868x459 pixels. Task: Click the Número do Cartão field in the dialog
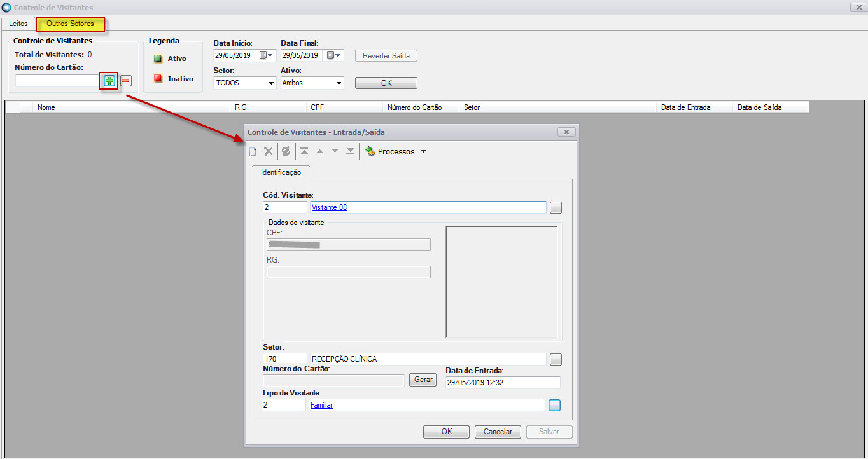(334, 380)
